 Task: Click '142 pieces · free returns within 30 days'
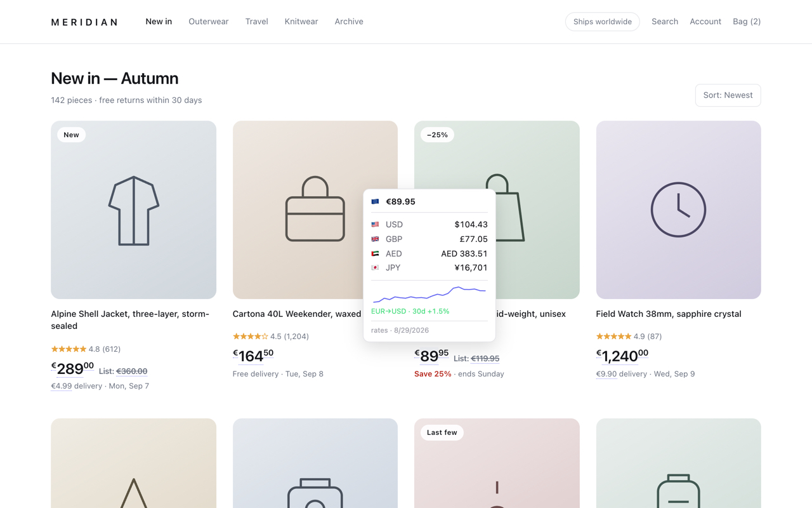coord(126,100)
